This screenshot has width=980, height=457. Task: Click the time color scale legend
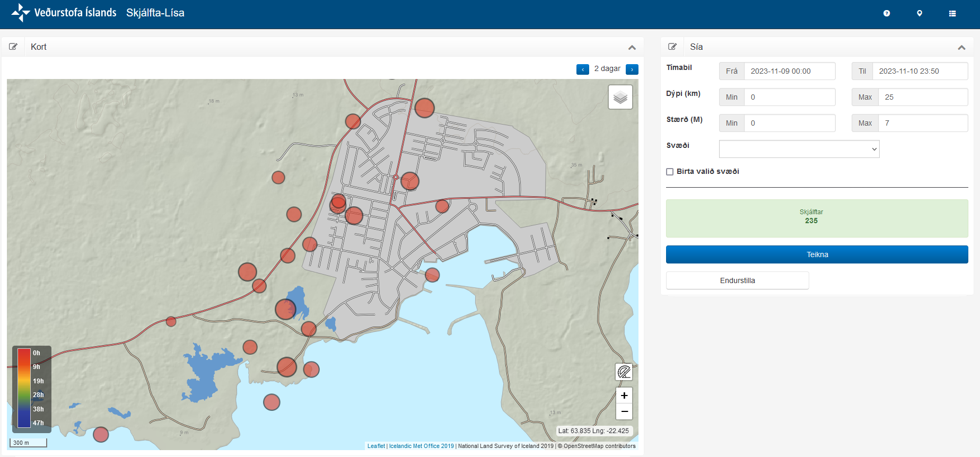click(x=31, y=388)
